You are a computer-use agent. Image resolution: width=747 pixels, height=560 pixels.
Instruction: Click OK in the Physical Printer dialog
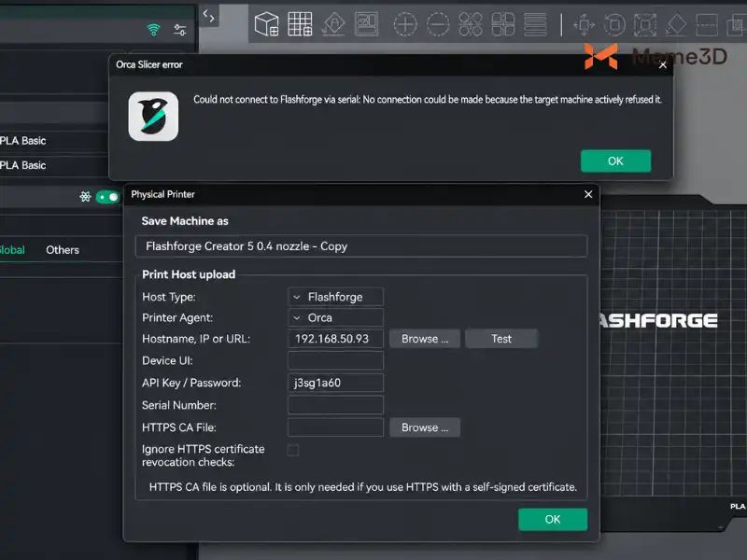point(553,519)
